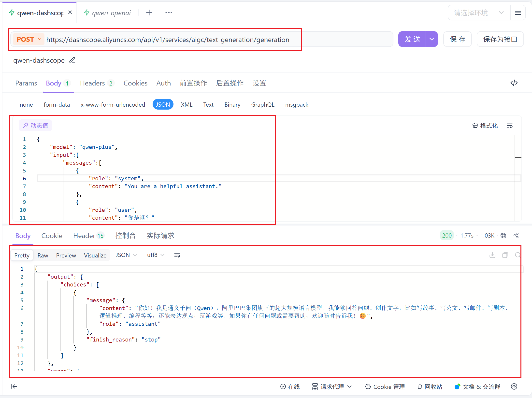The width and height of the screenshot is (532, 398).
Task: Click the 格式化 format button
Action: click(x=485, y=126)
